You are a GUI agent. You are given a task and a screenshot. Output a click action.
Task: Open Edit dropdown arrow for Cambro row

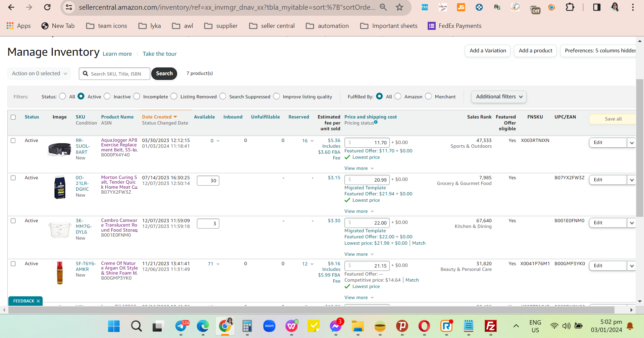[x=632, y=223]
